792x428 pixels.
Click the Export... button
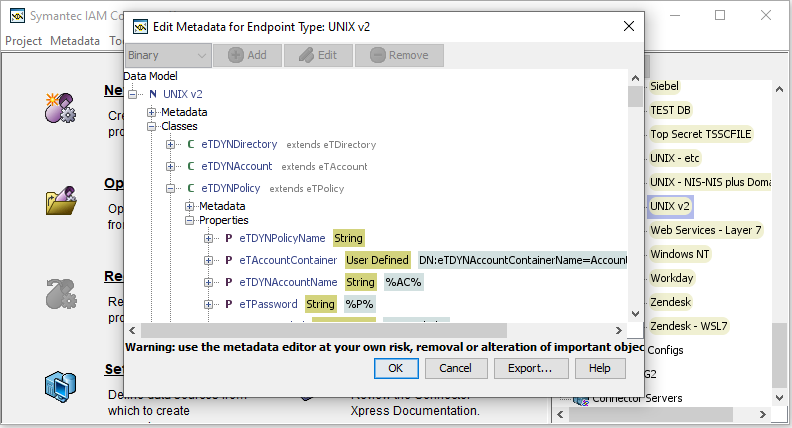[530, 368]
